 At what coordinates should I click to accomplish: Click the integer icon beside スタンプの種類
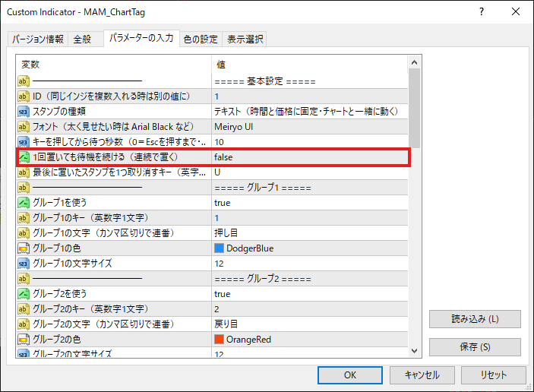tap(23, 112)
